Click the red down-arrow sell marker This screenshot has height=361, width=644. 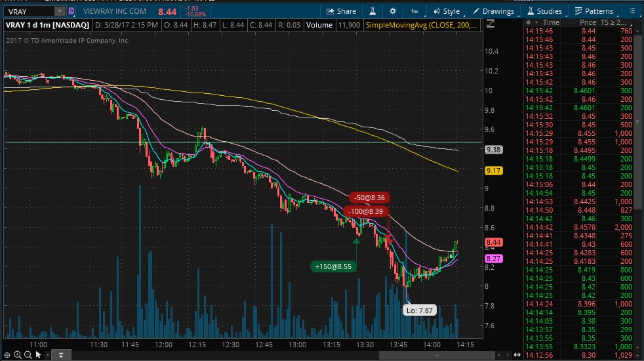coord(389,240)
